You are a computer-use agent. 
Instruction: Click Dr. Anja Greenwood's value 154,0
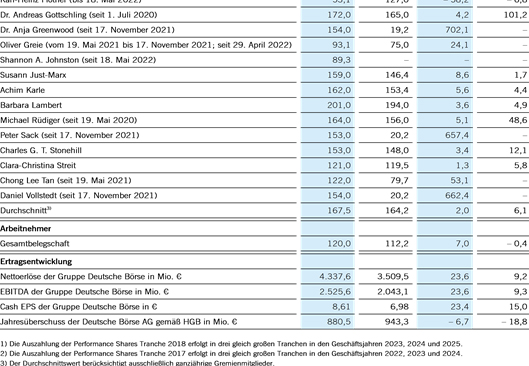point(339,30)
